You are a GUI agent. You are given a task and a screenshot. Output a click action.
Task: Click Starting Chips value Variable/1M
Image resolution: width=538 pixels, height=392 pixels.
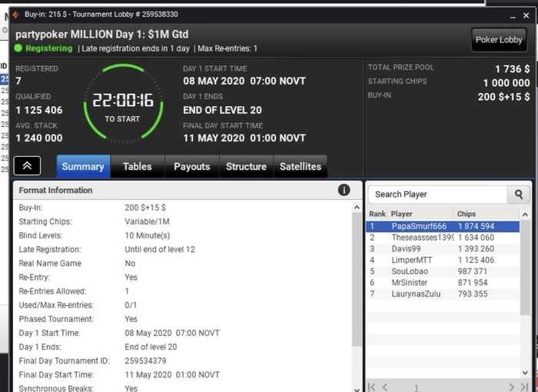click(148, 221)
